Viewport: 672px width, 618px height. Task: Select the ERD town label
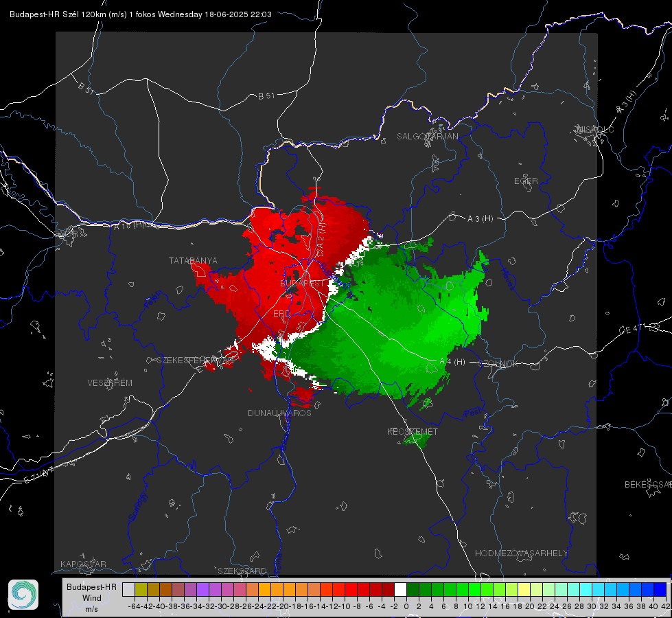281,314
